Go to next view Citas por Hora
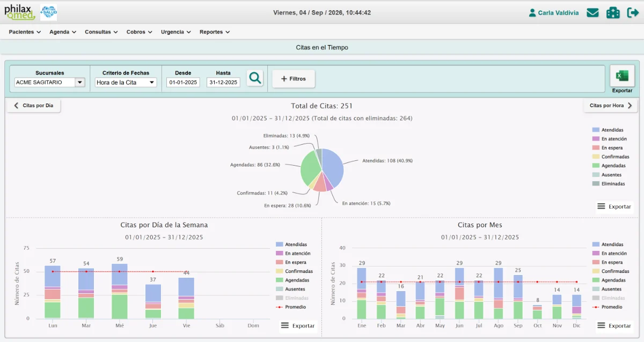 [x=611, y=106]
